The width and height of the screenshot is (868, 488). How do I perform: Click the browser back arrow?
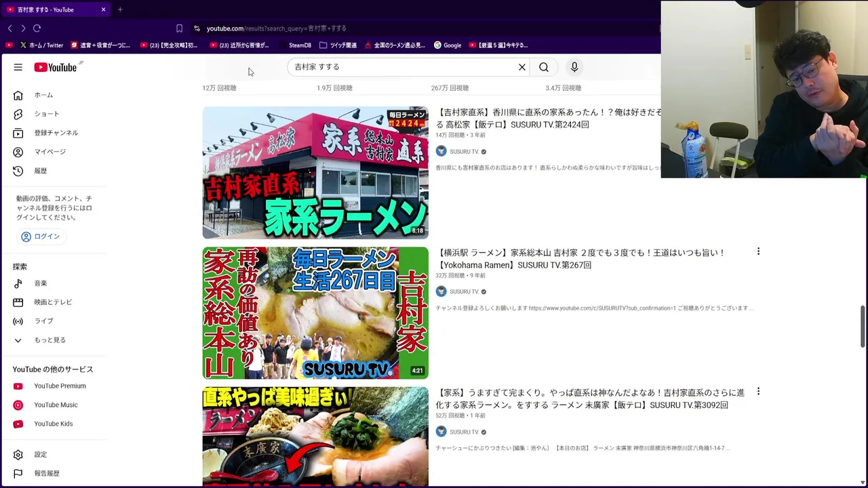coord(9,28)
